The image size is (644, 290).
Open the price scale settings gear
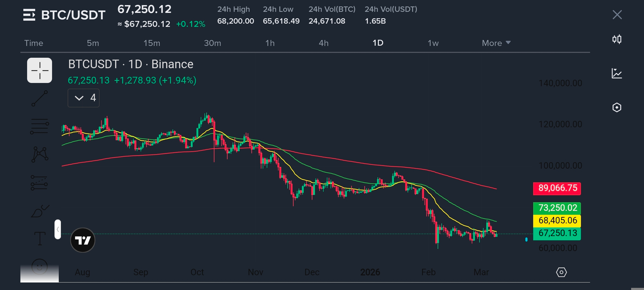561,272
